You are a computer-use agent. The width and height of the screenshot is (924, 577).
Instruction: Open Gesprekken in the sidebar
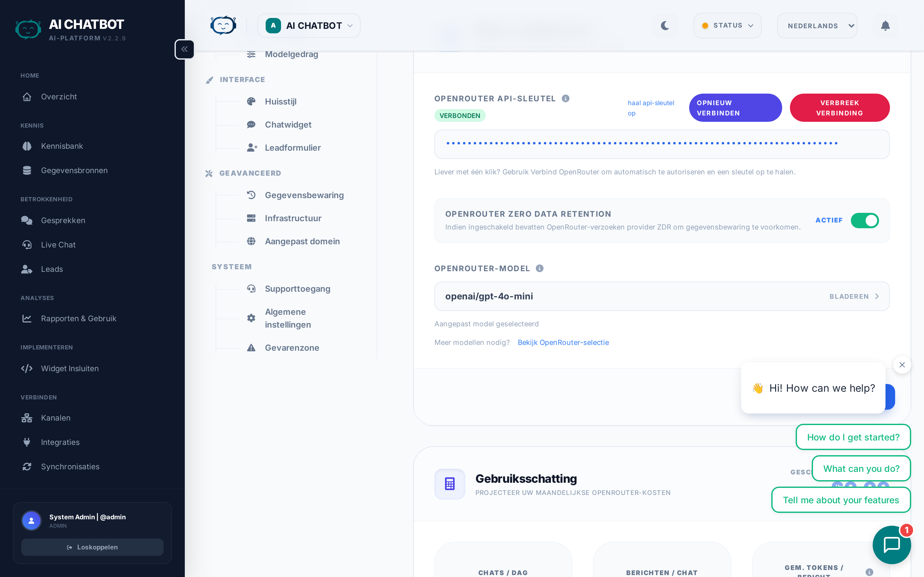coord(63,220)
